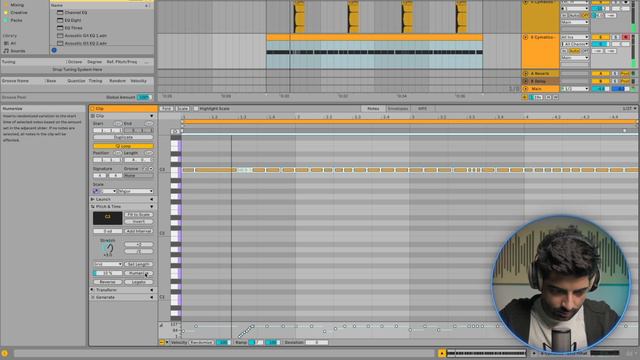Enable the Highlight Scale checkbox

click(196, 109)
